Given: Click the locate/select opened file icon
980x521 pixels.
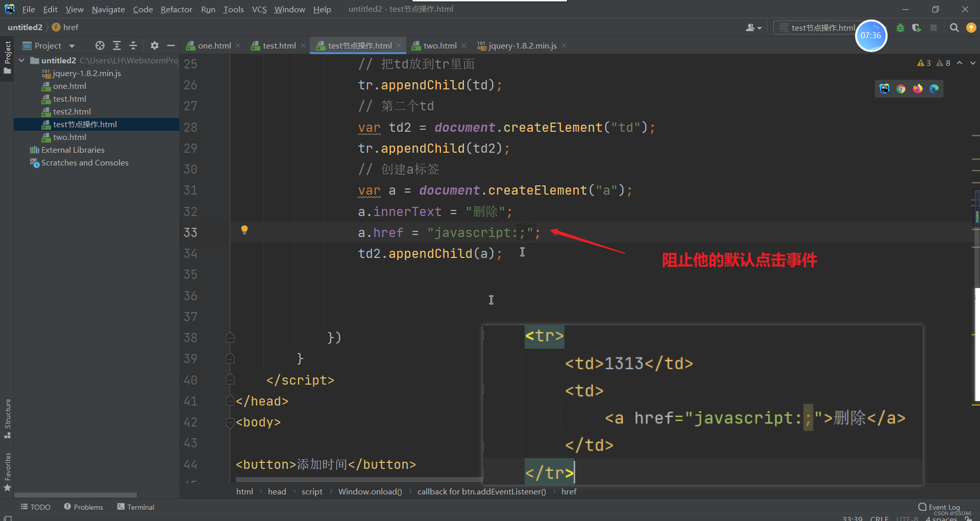Looking at the screenshot, I should (100, 45).
